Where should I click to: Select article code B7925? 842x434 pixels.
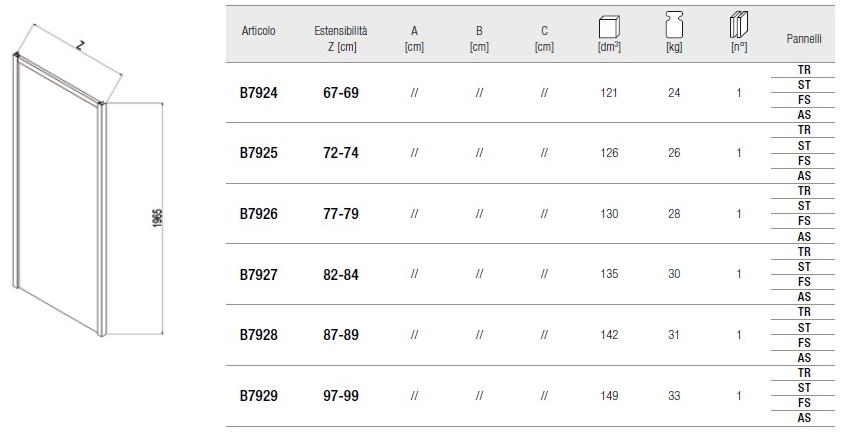pyautogui.click(x=258, y=153)
